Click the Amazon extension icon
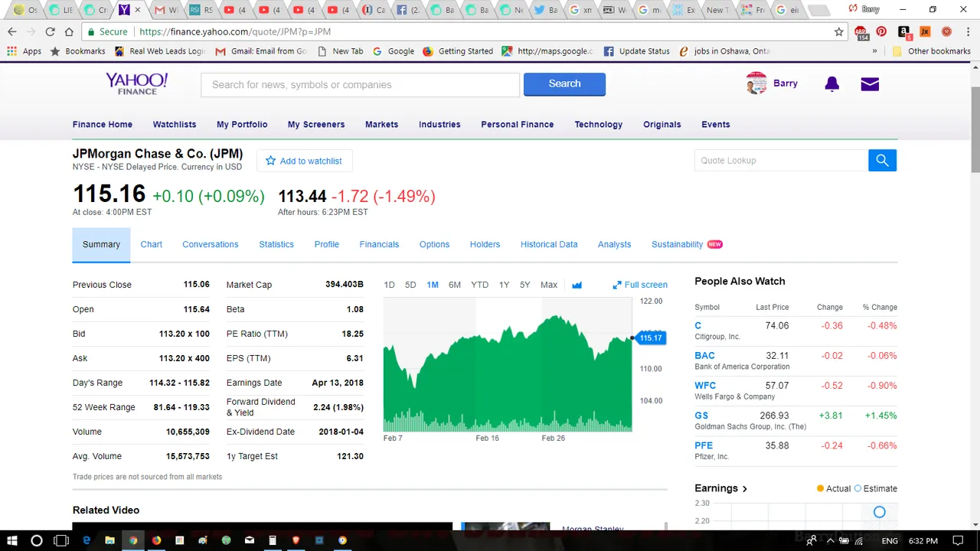The width and height of the screenshot is (980, 551). [x=903, y=31]
